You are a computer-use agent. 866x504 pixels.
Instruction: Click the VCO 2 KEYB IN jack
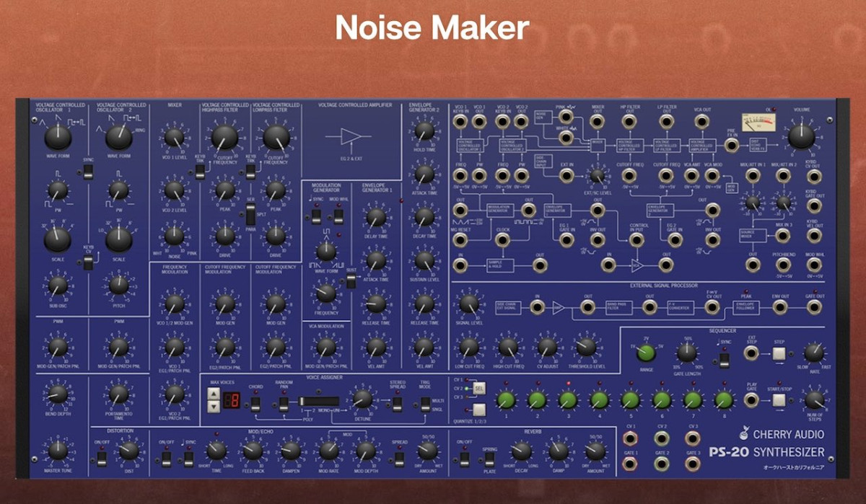504,123
